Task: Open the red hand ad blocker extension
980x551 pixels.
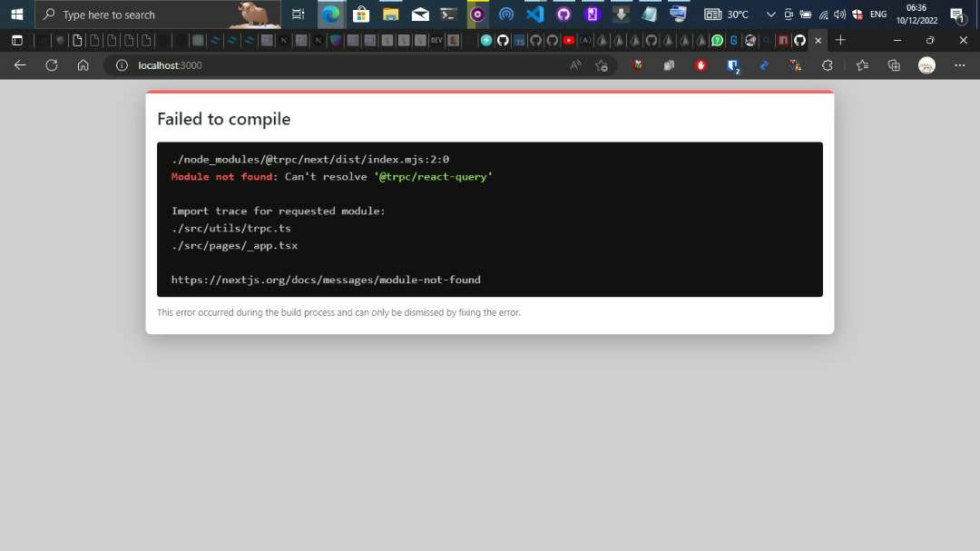Action: pyautogui.click(x=701, y=65)
